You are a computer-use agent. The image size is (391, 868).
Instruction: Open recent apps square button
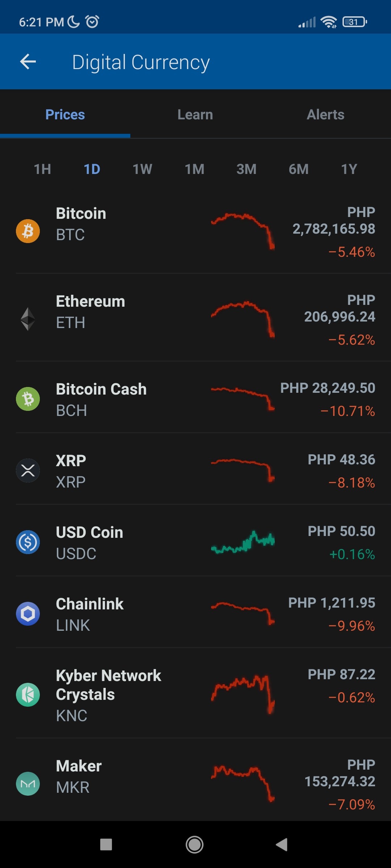(106, 845)
